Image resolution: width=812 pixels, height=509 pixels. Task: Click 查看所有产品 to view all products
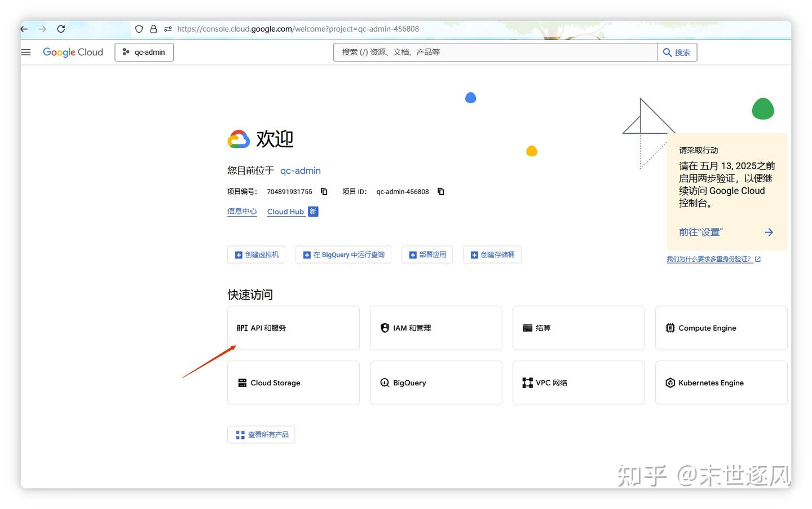pos(261,434)
